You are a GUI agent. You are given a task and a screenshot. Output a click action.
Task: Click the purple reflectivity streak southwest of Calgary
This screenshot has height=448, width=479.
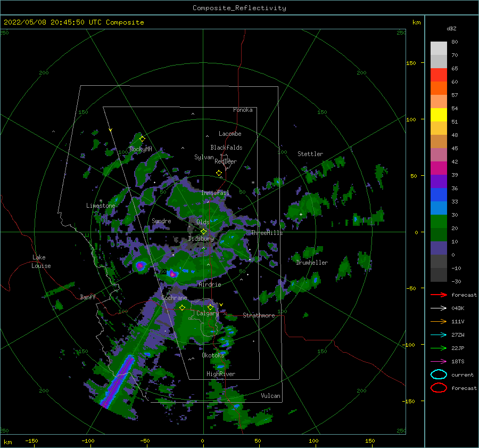tap(118, 381)
